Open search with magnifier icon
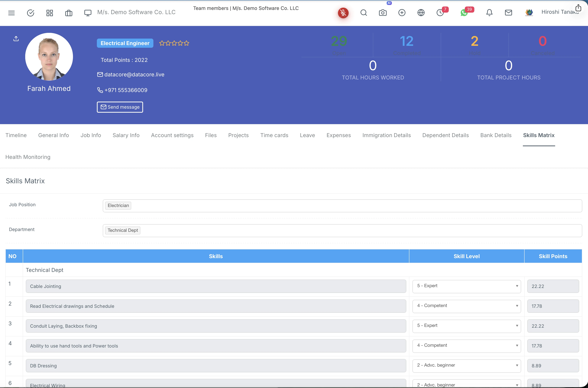The image size is (588, 388). [364, 13]
